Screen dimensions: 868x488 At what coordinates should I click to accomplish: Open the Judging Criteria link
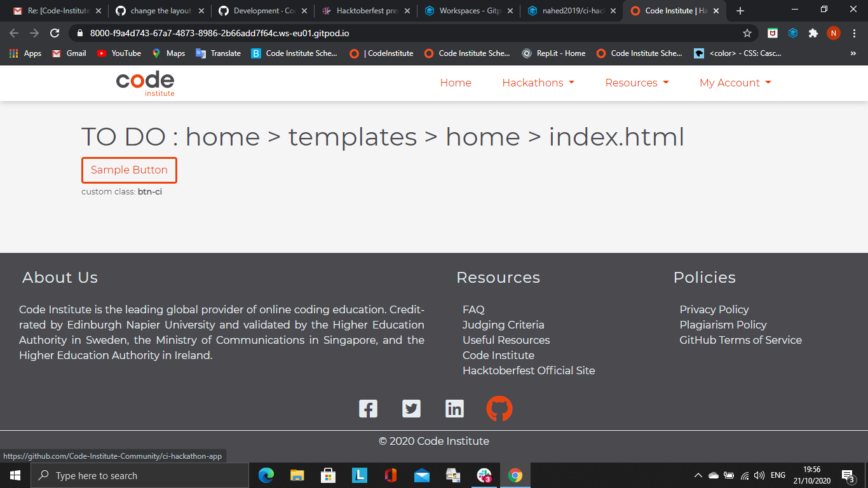(x=503, y=325)
